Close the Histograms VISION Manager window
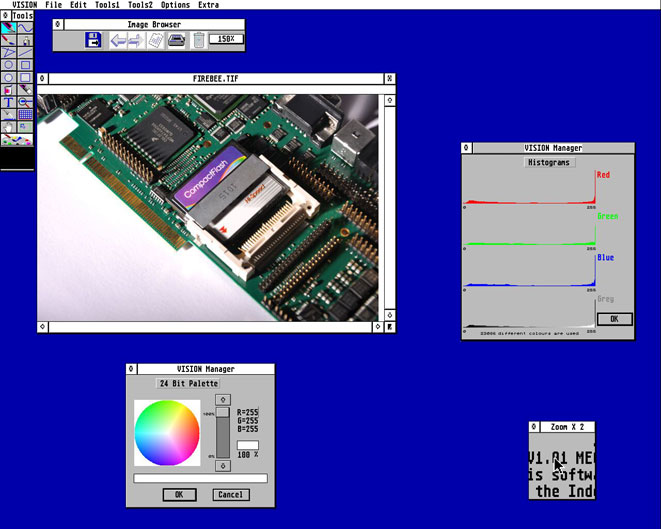The width and height of the screenshot is (661, 529). point(466,148)
